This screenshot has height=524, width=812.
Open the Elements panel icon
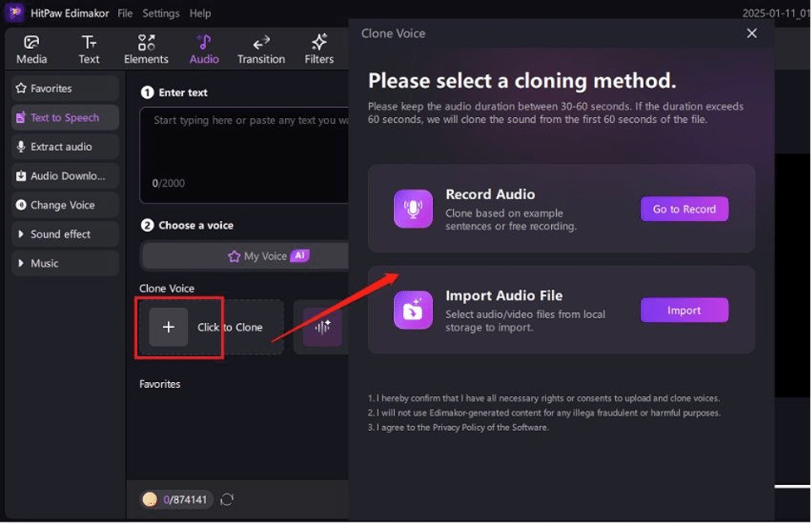[146, 42]
